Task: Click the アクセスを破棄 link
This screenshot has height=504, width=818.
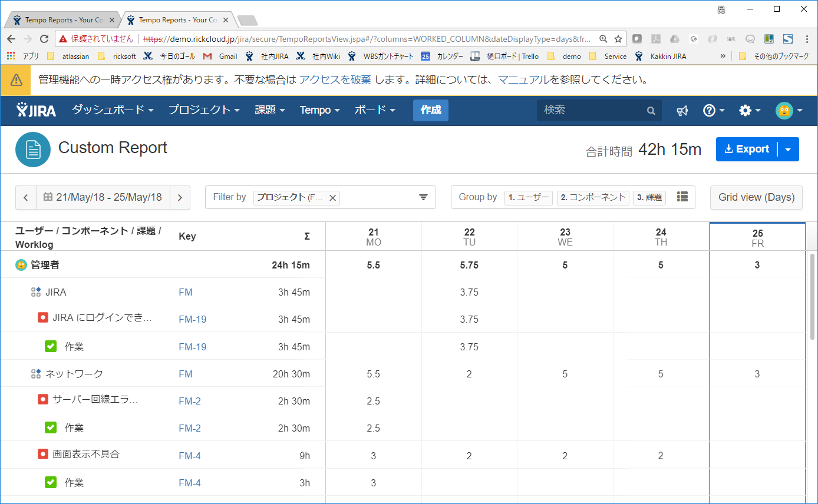Action: tap(335, 80)
